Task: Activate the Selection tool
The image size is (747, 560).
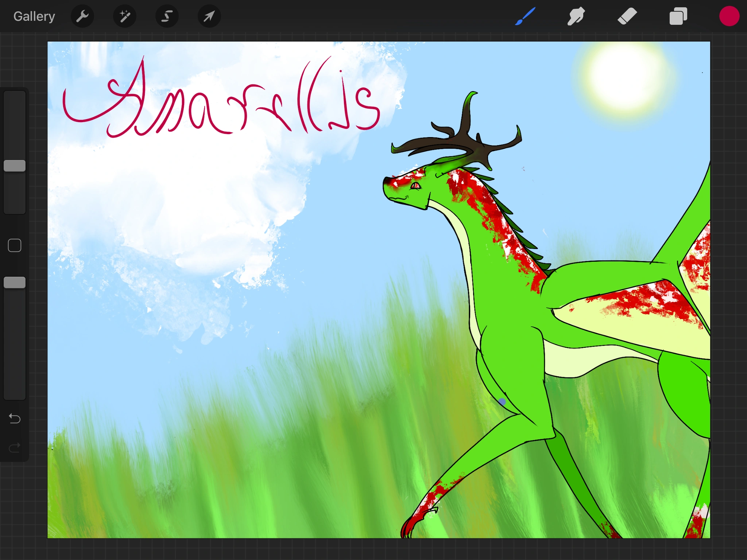Action: click(167, 16)
